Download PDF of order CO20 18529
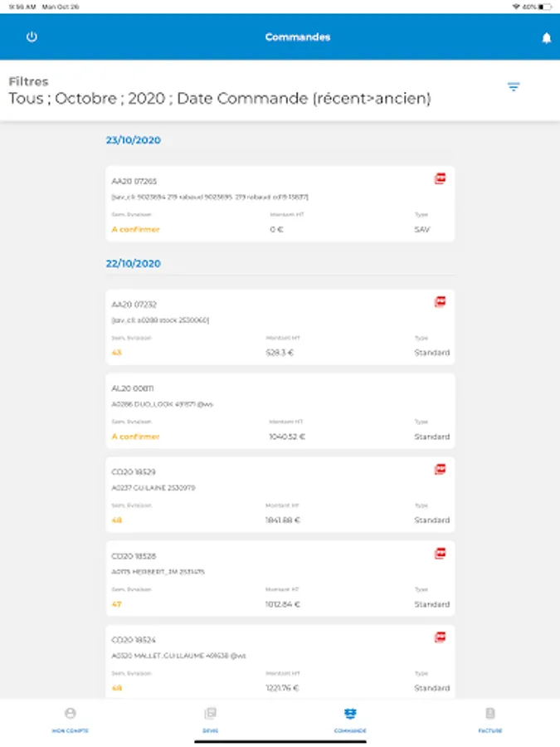 pos(441,470)
